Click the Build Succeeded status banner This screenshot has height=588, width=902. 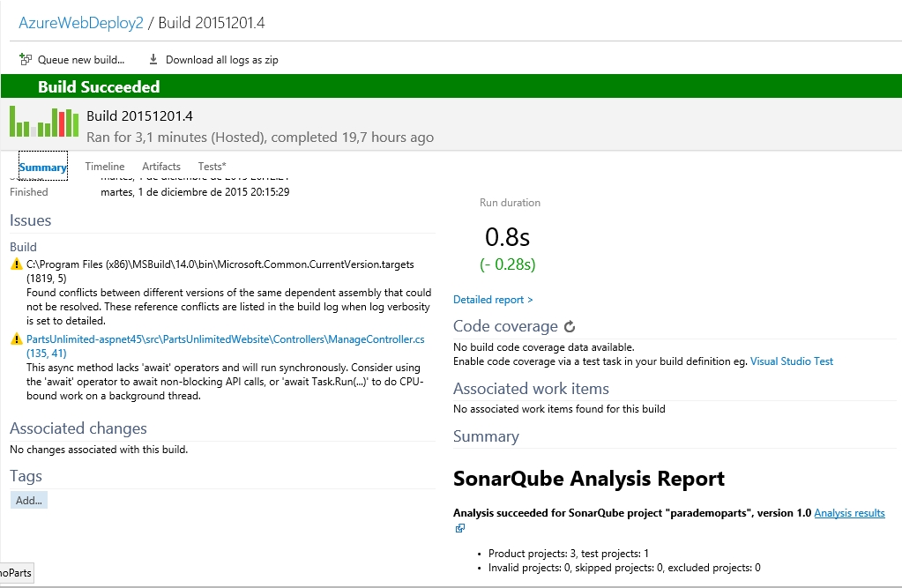pyautogui.click(x=451, y=87)
